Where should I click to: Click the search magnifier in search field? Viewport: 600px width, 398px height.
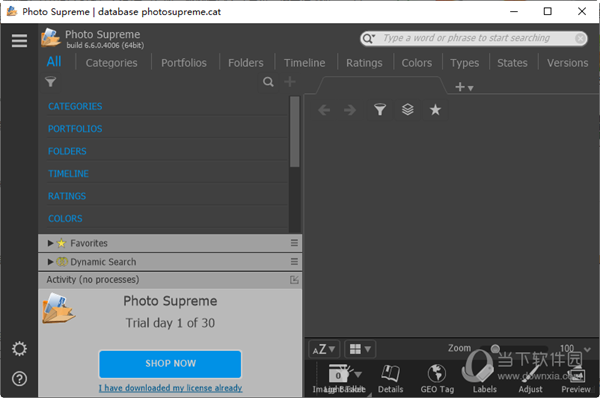point(368,38)
